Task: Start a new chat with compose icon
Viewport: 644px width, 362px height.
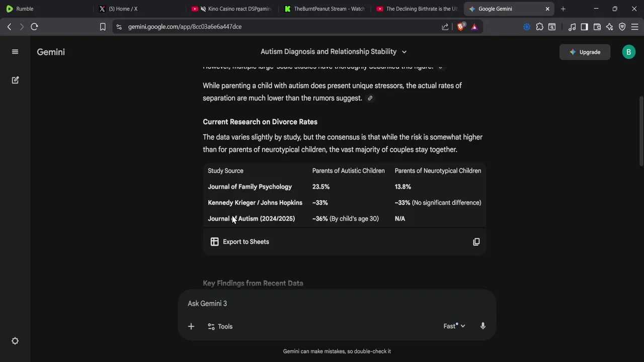Action: click(x=15, y=80)
